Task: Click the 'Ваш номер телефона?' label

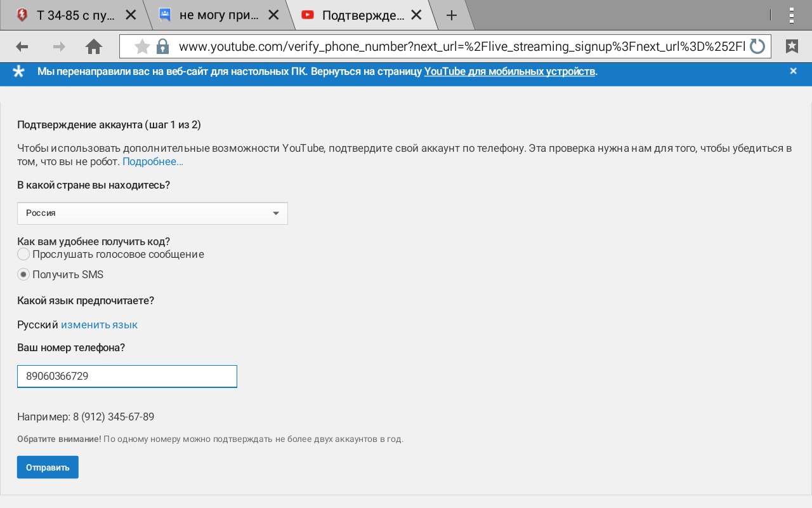Action: pos(71,348)
